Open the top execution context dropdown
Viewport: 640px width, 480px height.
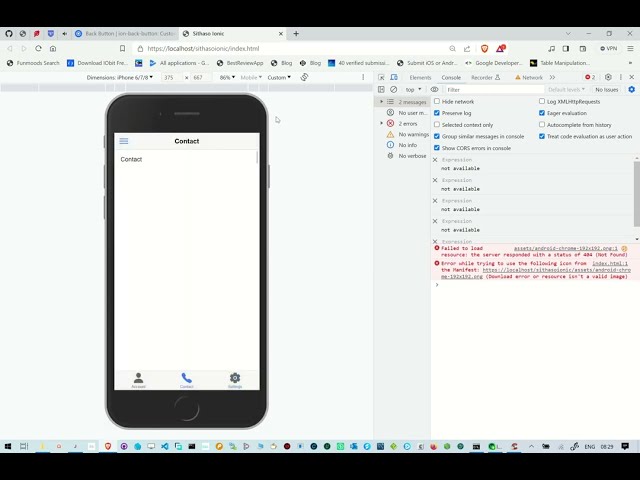[x=413, y=89]
